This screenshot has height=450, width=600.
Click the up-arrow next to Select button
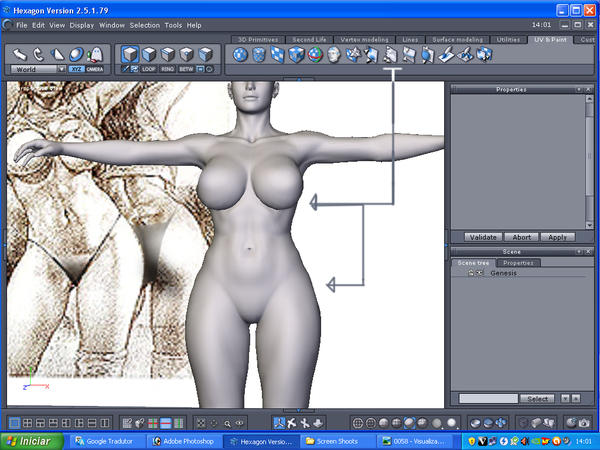tap(576, 398)
